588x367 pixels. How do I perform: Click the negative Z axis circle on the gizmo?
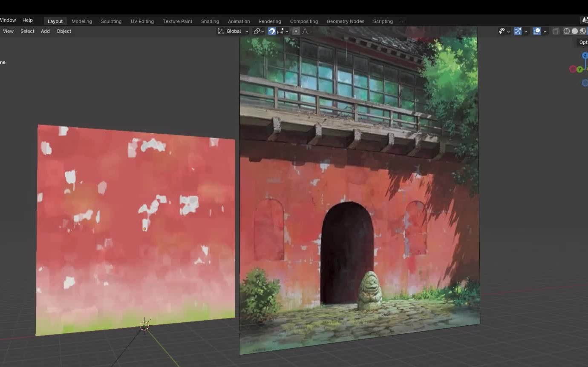click(x=585, y=83)
